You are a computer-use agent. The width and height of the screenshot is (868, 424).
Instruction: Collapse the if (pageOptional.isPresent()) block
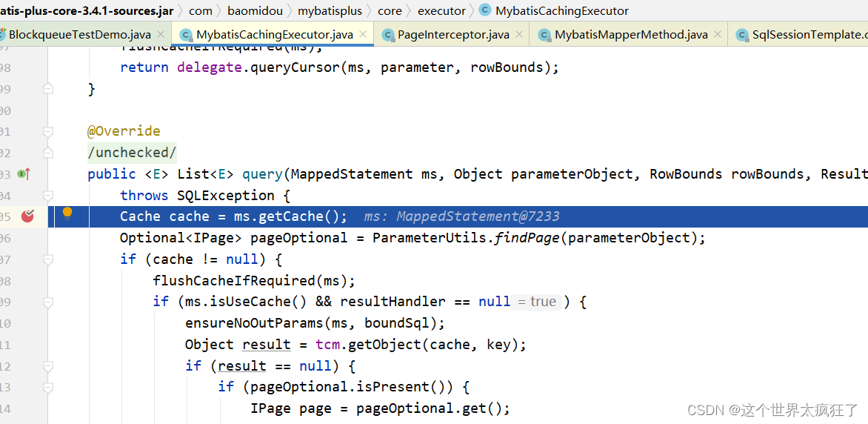[x=48, y=387]
